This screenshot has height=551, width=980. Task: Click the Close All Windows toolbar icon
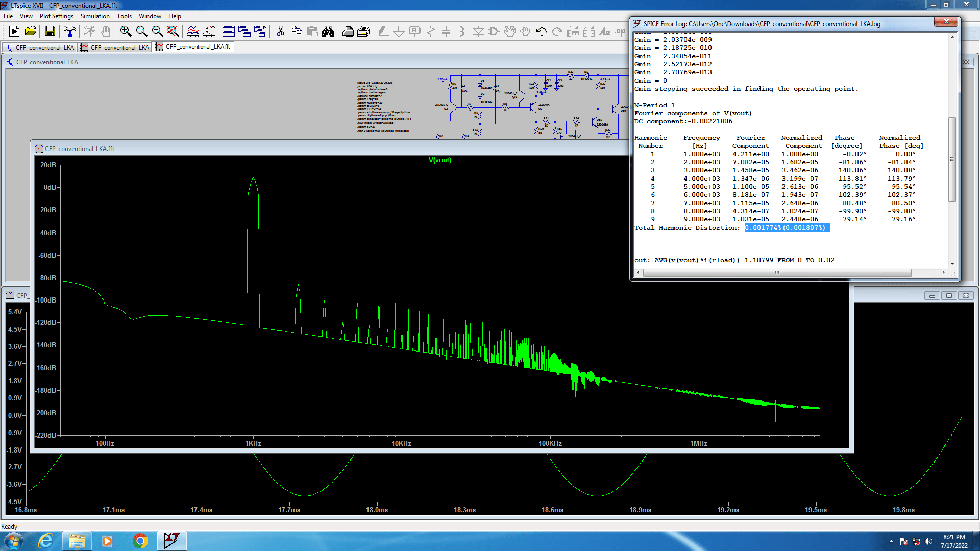pos(260,32)
